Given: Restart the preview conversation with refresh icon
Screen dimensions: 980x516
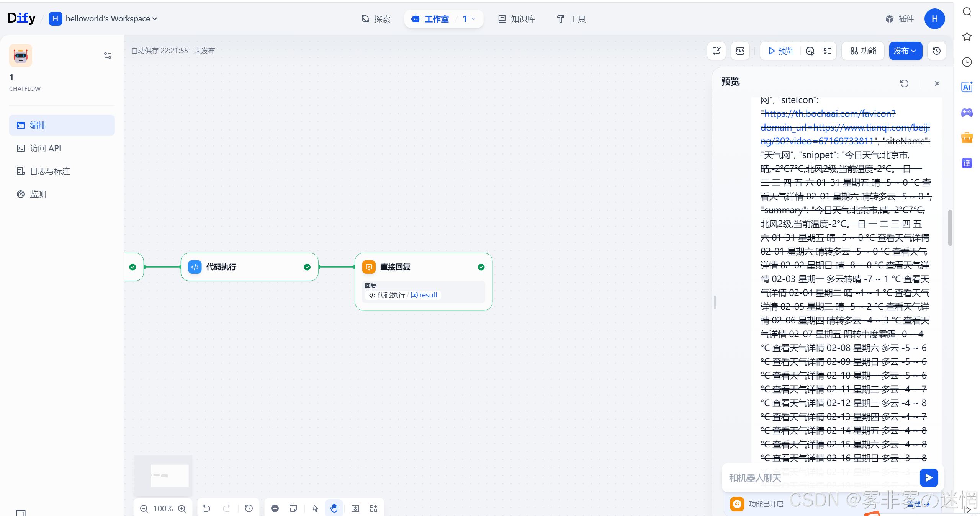Looking at the screenshot, I should 904,83.
